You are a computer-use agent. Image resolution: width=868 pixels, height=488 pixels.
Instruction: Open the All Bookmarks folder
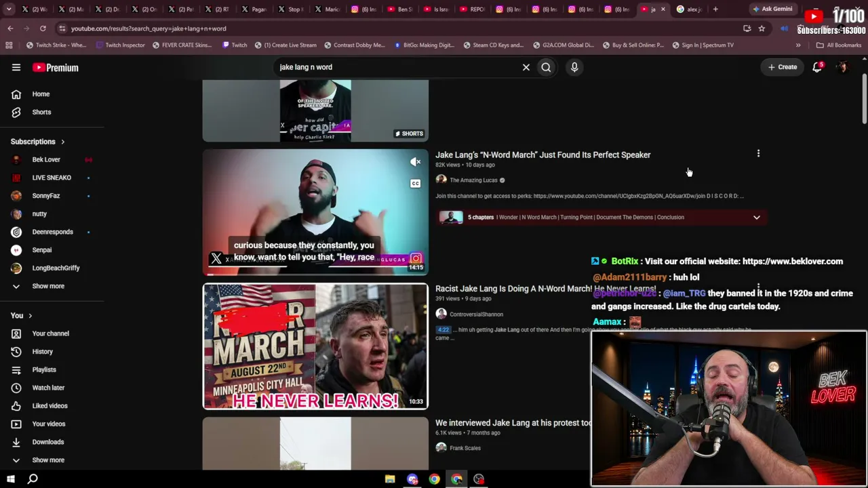point(839,45)
